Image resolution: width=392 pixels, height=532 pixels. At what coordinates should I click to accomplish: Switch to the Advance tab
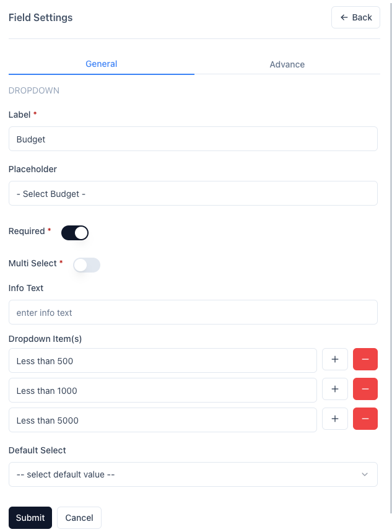[287, 64]
